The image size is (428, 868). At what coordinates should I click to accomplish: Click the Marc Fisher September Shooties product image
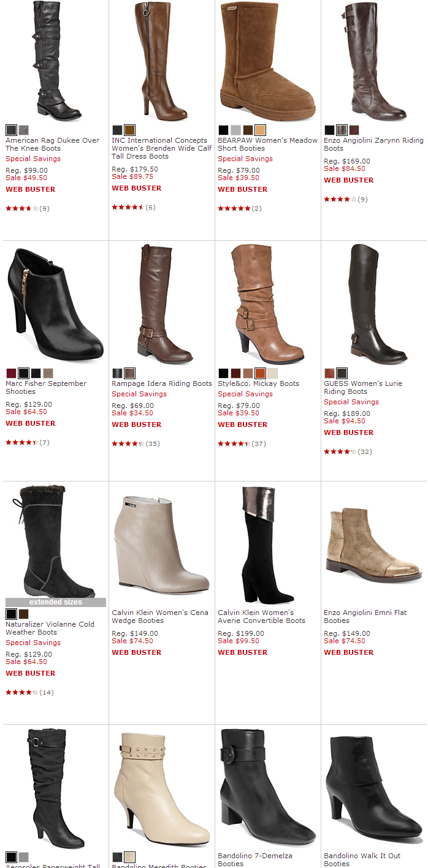tap(55, 303)
